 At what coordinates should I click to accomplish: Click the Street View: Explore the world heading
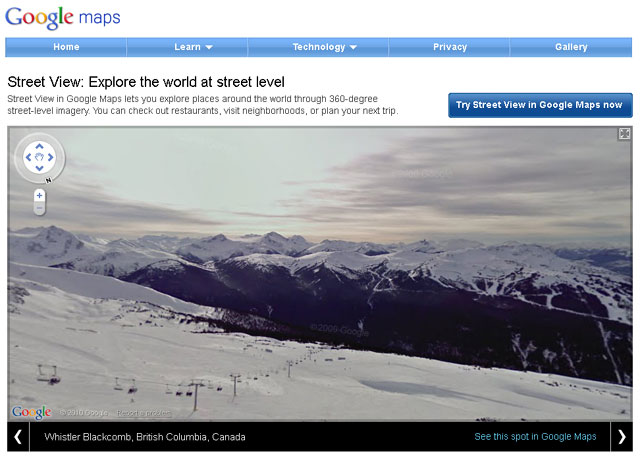pyautogui.click(x=146, y=82)
